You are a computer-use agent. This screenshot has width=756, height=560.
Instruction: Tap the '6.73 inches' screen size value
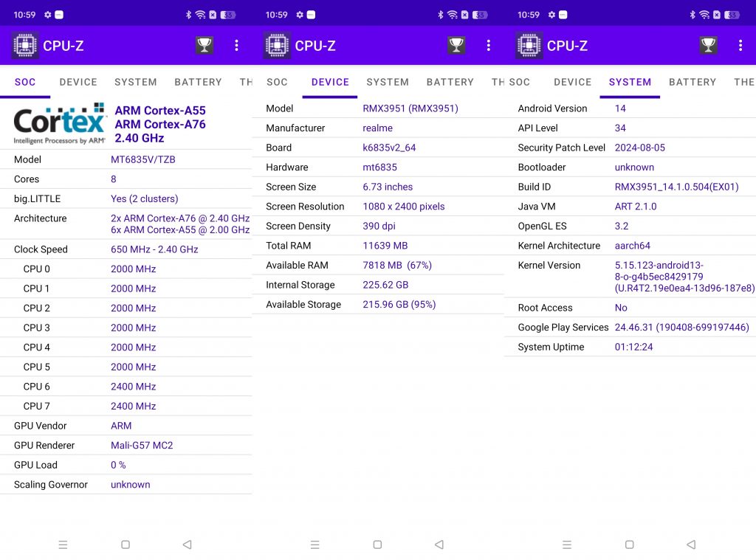click(x=388, y=187)
